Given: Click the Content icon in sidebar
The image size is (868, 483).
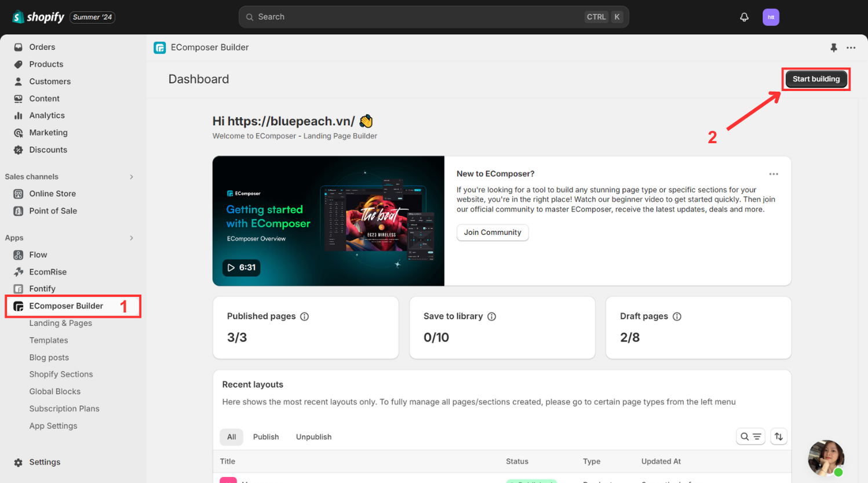Looking at the screenshot, I should (19, 99).
